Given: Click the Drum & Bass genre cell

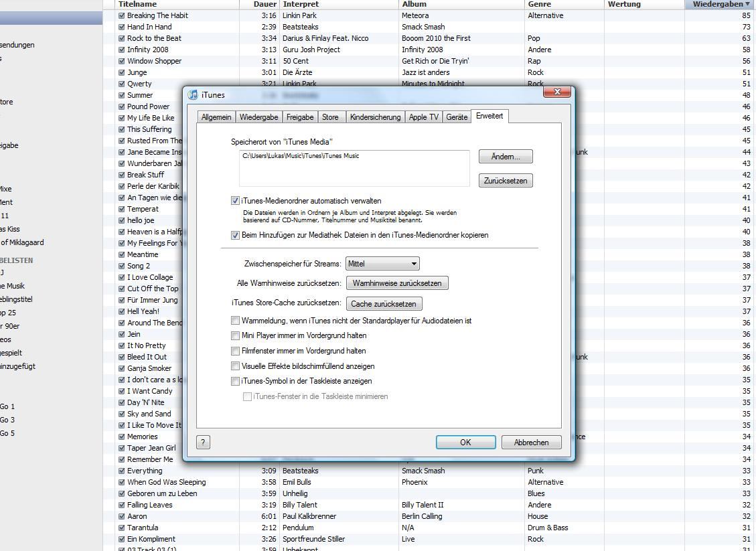Looking at the screenshot, I should 548,528.
